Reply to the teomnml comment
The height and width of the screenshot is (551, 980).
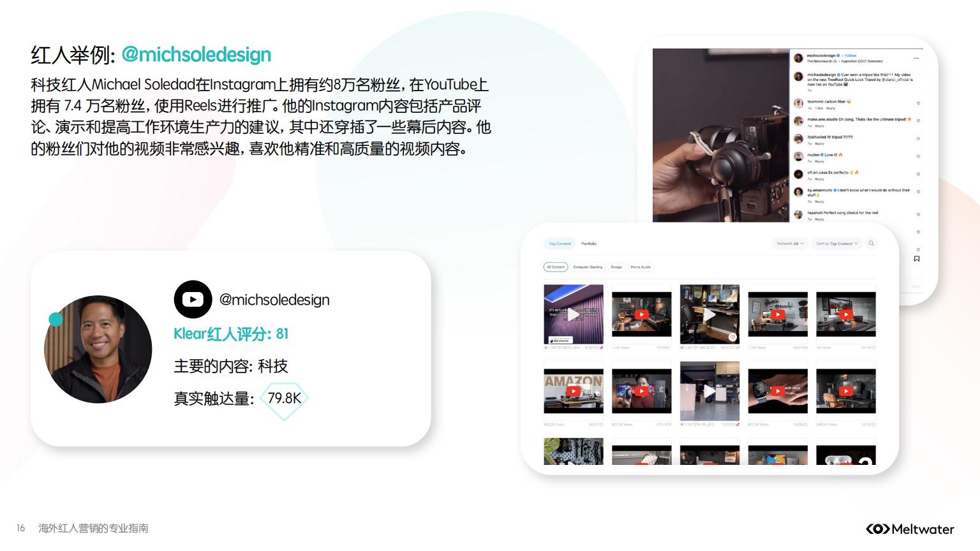point(831,108)
